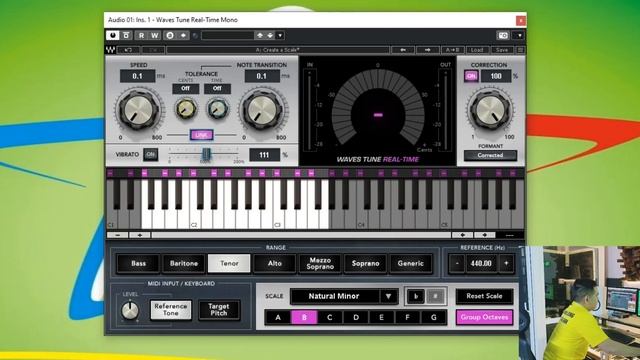The width and height of the screenshot is (640, 360).
Task: Load next preset with down arrow icon
Action: tap(270, 36)
